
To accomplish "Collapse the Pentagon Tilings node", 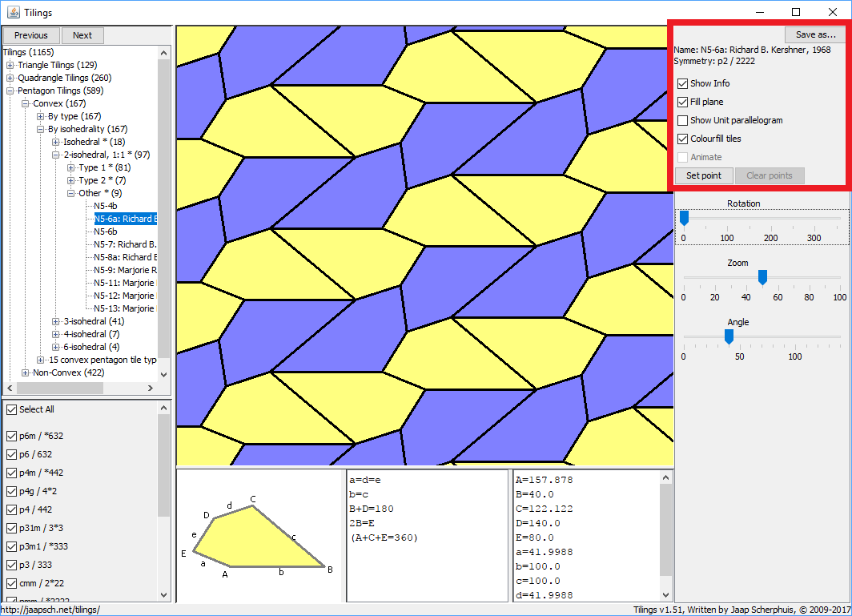I will (x=10, y=91).
